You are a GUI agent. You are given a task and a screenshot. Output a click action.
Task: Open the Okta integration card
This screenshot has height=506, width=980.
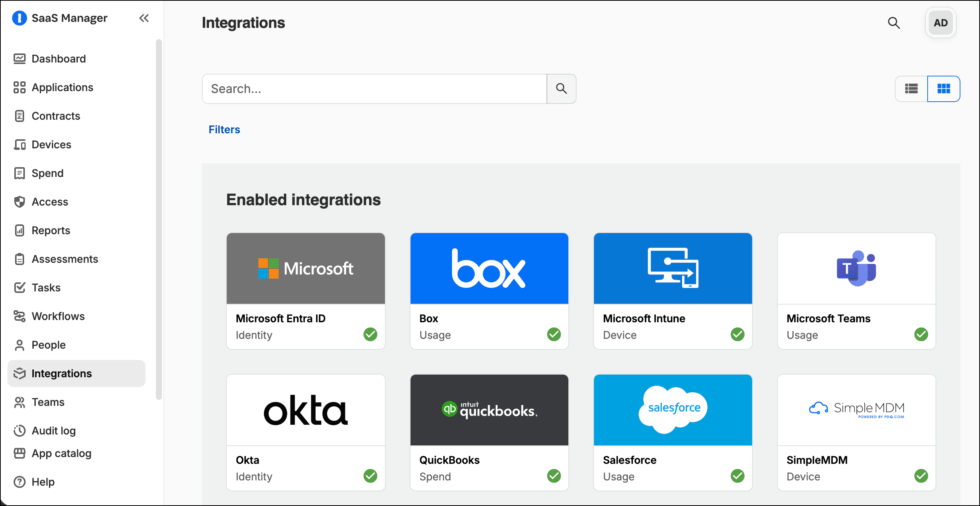pyautogui.click(x=305, y=432)
